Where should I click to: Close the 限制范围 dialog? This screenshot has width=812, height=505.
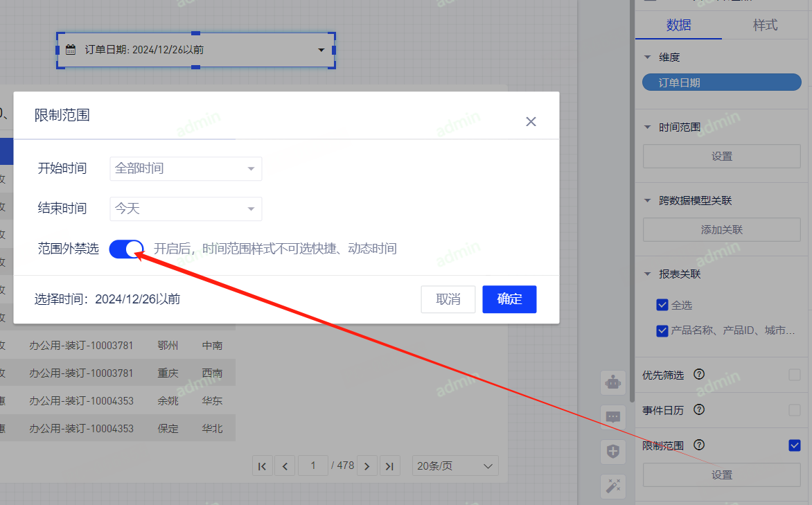tap(531, 122)
